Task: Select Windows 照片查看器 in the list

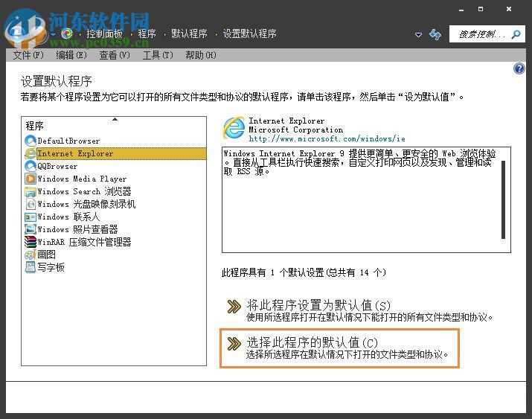Action: point(77,229)
